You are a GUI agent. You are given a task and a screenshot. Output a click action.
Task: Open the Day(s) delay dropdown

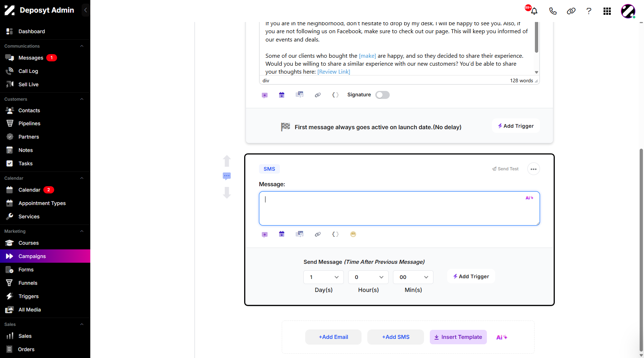[x=324, y=277]
